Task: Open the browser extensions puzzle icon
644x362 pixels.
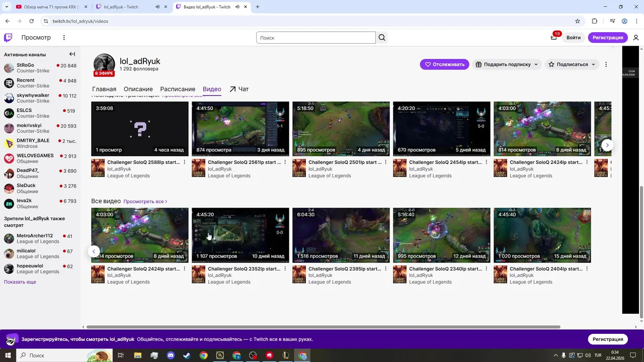Action: click(594, 21)
